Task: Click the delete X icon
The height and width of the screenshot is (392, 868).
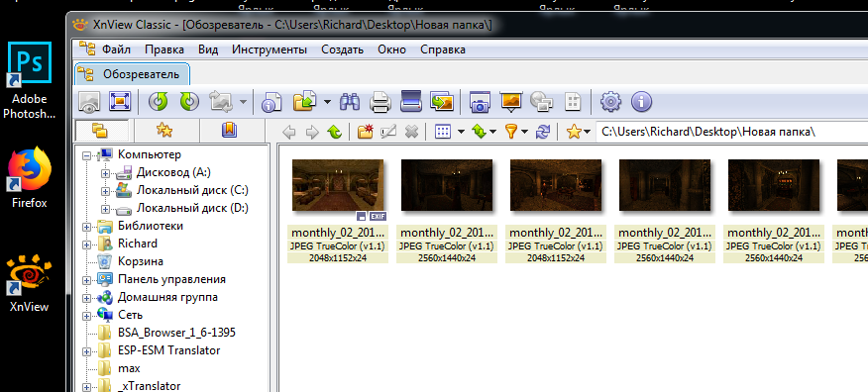Action: 411,132
